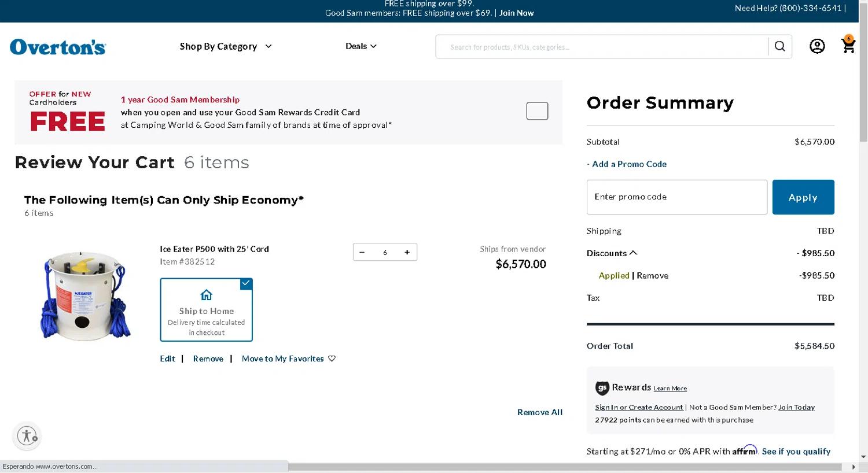Increase Ice Eater quantity with plus button

407,252
